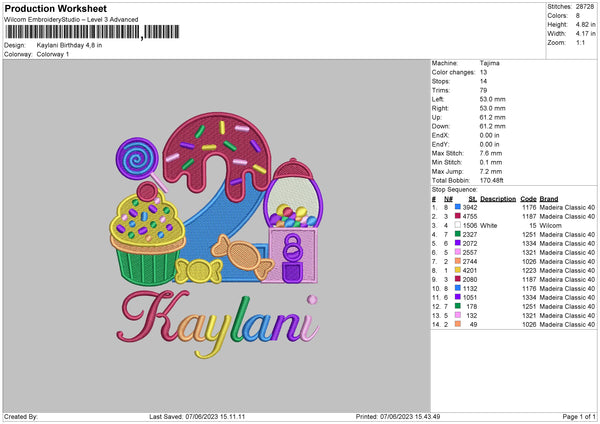Select the white swatch in stop 3
600x424 pixels.
(458, 226)
